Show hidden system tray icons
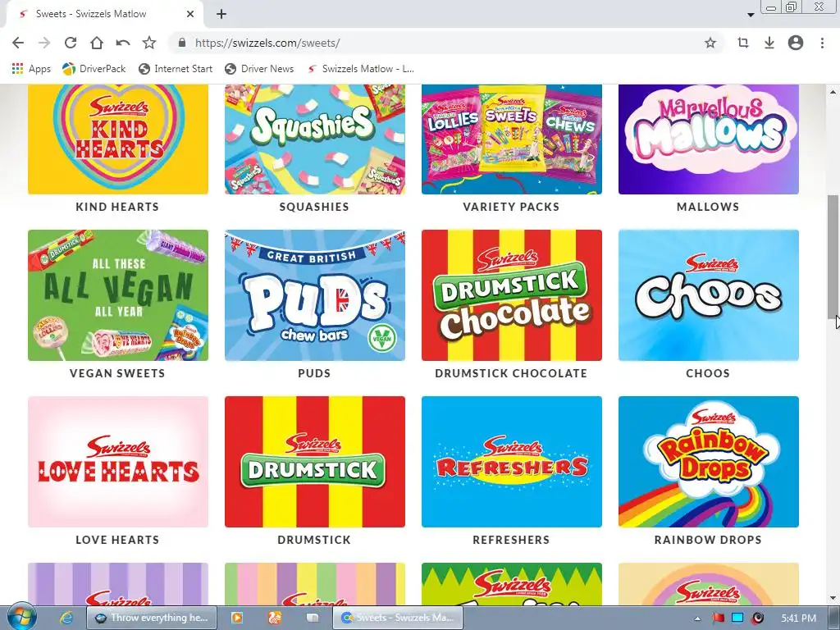This screenshot has height=630, width=840. tap(697, 619)
